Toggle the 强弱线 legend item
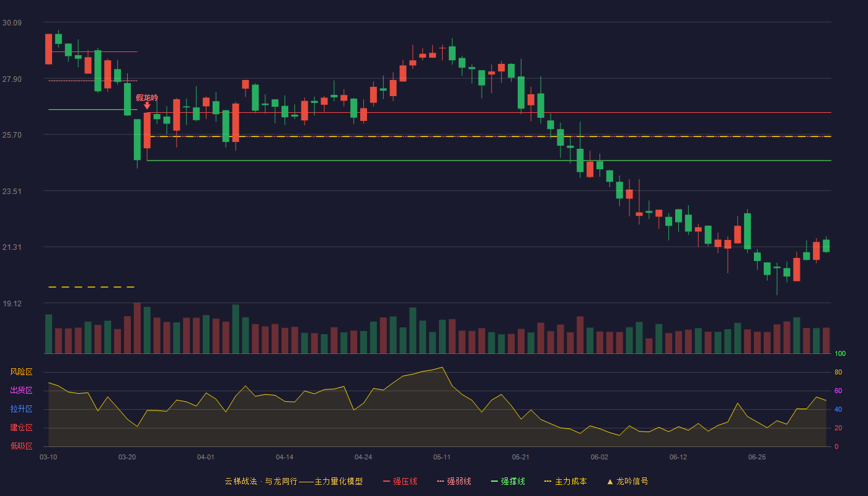 (x=454, y=481)
